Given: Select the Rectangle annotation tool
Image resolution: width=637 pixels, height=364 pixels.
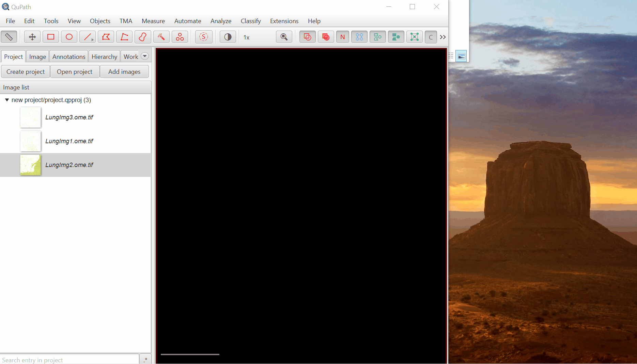Looking at the screenshot, I should (x=51, y=37).
